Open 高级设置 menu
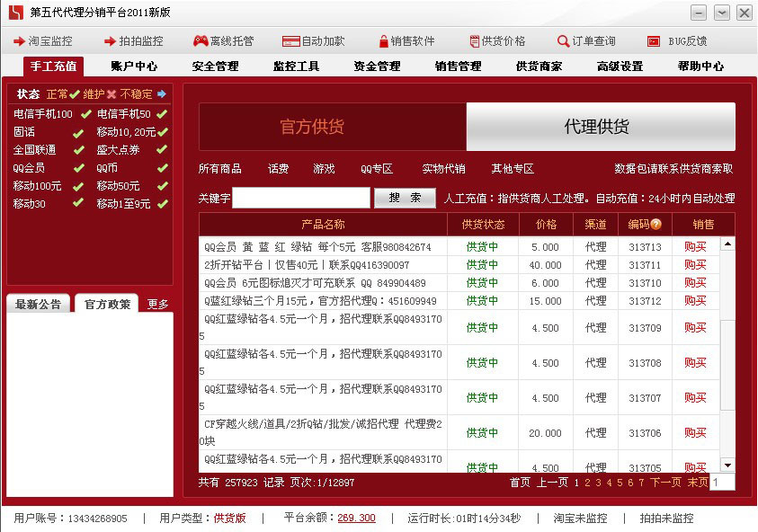The image size is (758, 532). tap(620, 66)
